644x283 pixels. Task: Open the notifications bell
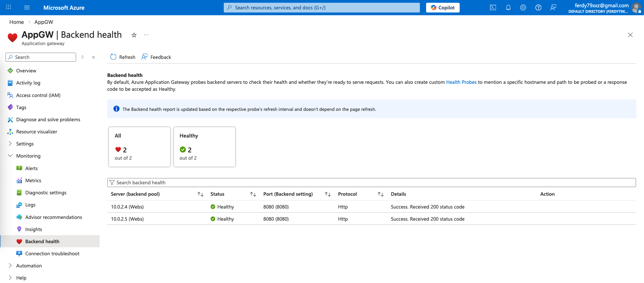click(x=508, y=8)
